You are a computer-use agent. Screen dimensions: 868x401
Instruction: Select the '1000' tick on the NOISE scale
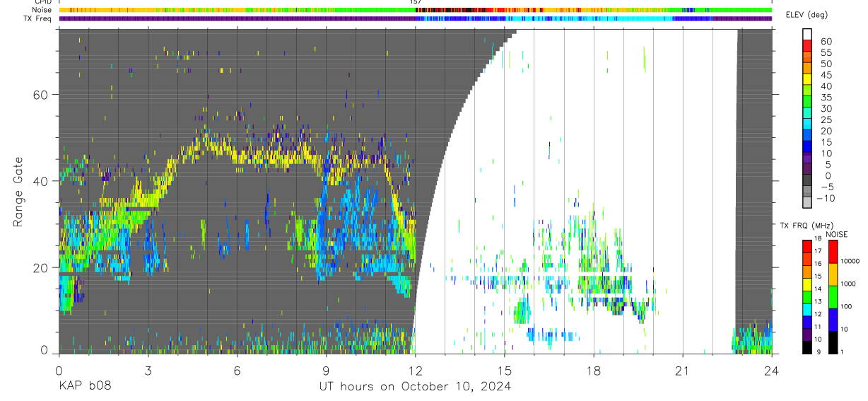[x=848, y=284]
